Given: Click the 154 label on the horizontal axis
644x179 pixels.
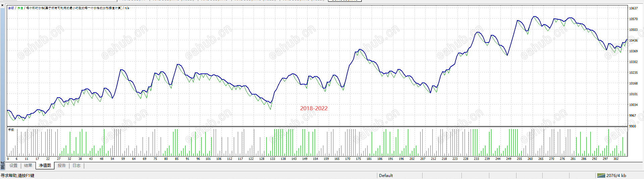Looking at the screenshot, I should click(x=315, y=159).
